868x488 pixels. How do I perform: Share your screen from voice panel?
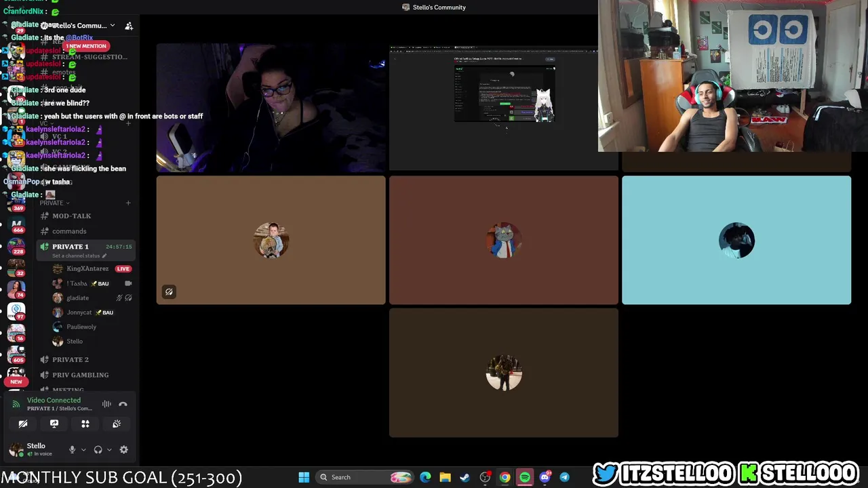coord(54,424)
